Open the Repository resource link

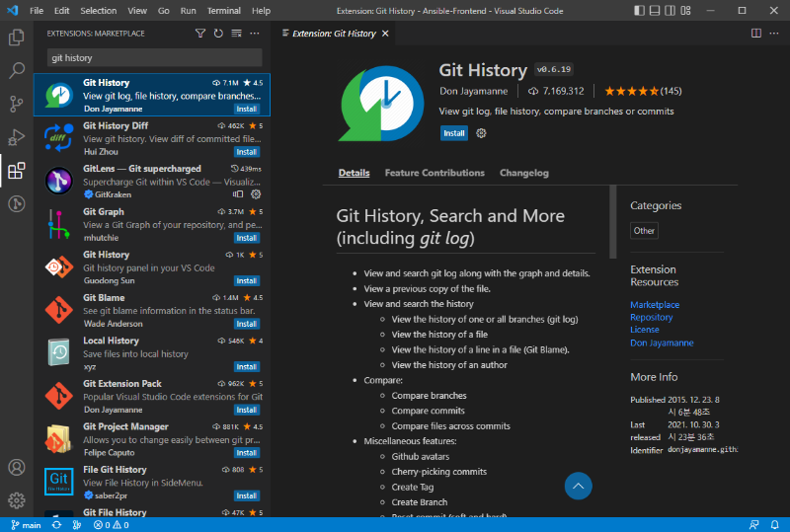pos(651,318)
